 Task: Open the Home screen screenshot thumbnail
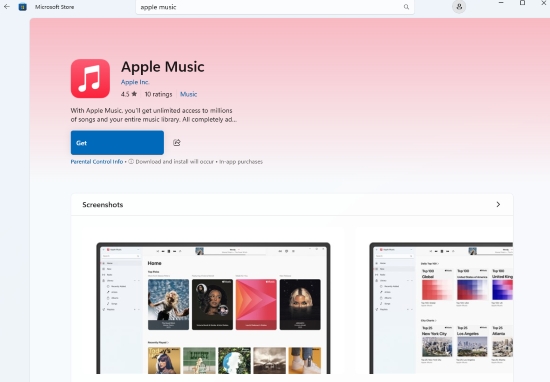(213, 308)
